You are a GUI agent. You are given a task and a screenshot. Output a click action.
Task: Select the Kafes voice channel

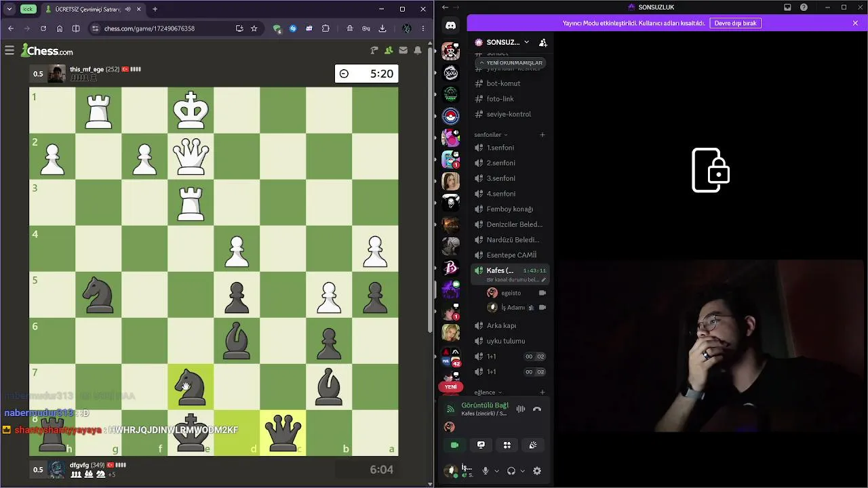pyautogui.click(x=510, y=274)
